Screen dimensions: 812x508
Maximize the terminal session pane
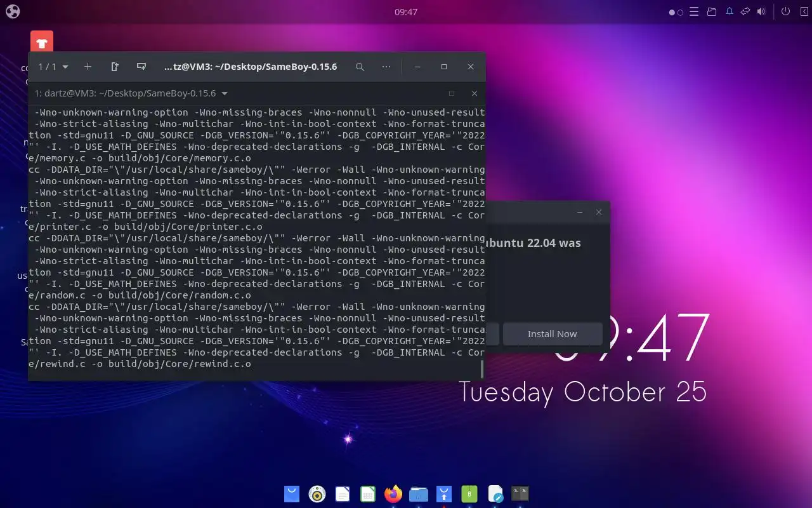(x=452, y=93)
